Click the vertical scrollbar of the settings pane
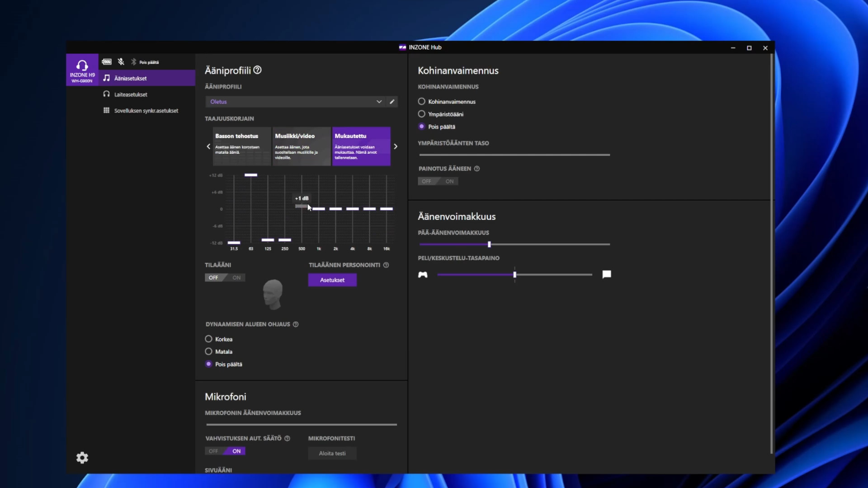This screenshot has width=868, height=488. tap(772, 254)
